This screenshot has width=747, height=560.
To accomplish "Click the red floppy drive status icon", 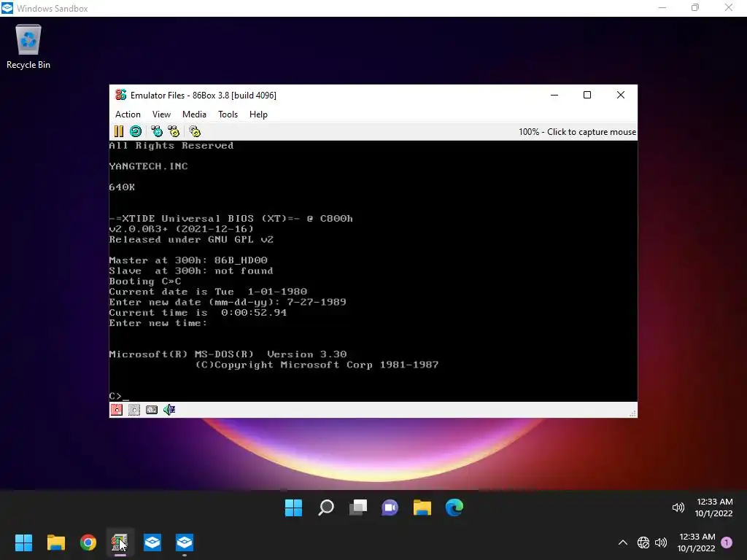I will coord(117,410).
